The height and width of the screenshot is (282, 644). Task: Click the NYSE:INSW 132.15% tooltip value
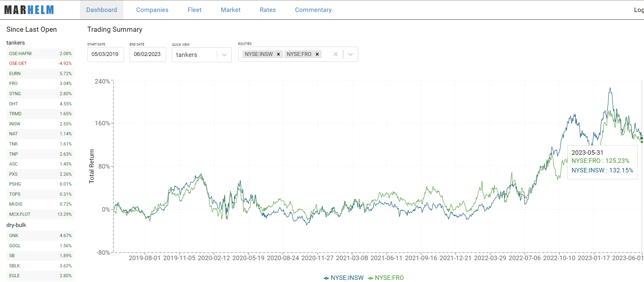pos(602,170)
